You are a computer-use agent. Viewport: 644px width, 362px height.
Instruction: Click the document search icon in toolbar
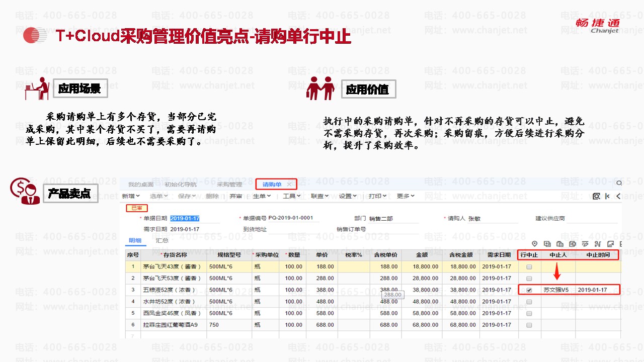(596, 196)
